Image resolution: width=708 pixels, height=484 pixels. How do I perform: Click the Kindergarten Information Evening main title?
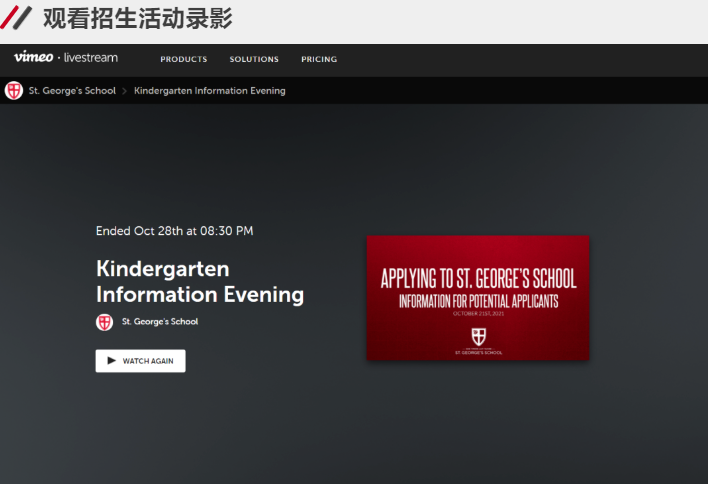click(x=199, y=282)
